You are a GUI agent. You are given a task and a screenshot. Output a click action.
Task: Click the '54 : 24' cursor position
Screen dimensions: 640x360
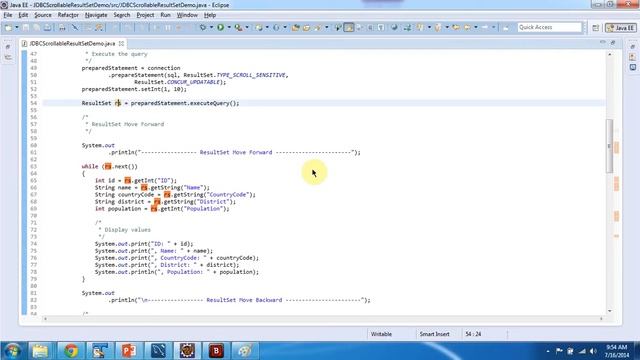[473, 334]
